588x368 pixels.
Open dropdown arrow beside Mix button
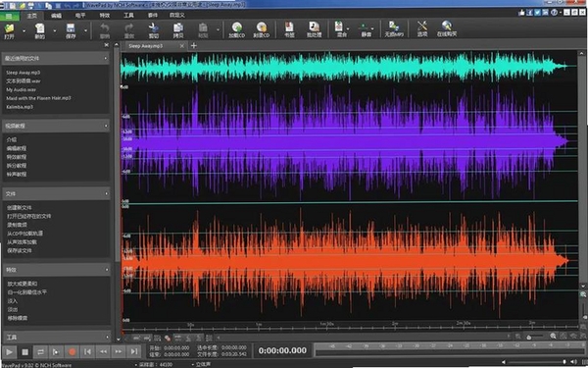[348, 28]
